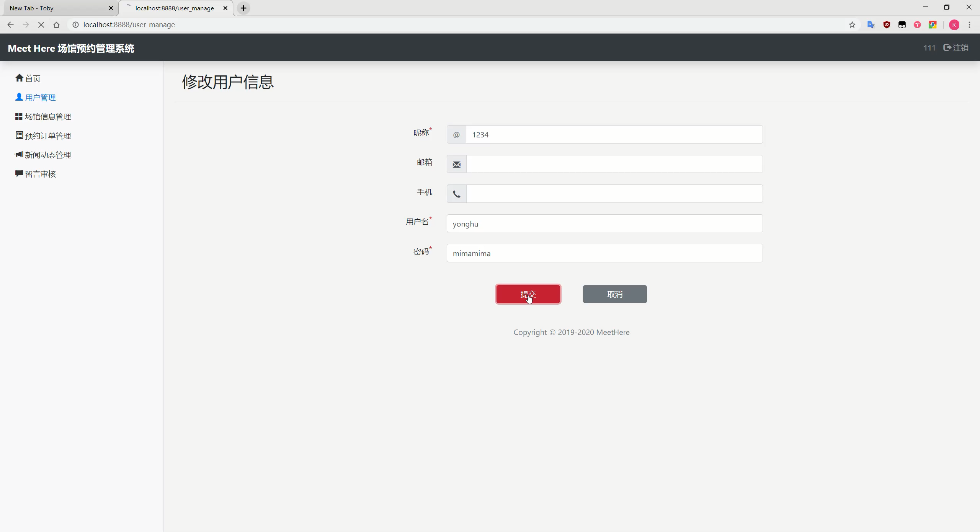Minimize the browser window

coord(925,7)
